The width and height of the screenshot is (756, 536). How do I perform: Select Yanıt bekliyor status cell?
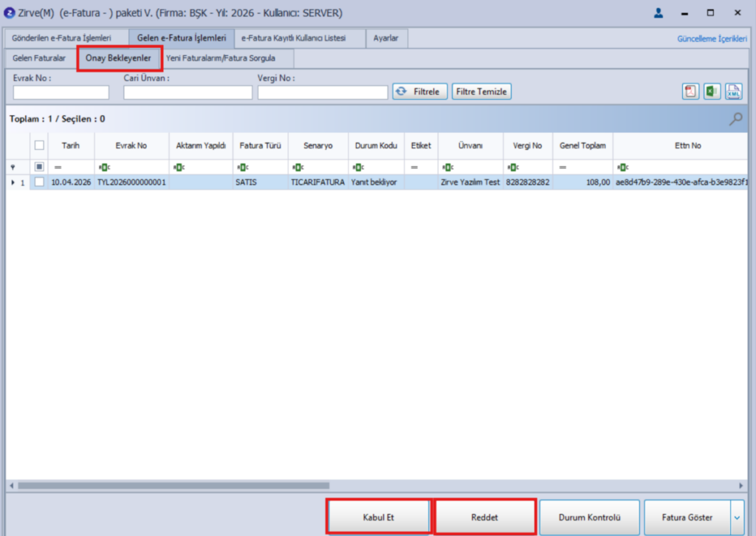coord(376,182)
